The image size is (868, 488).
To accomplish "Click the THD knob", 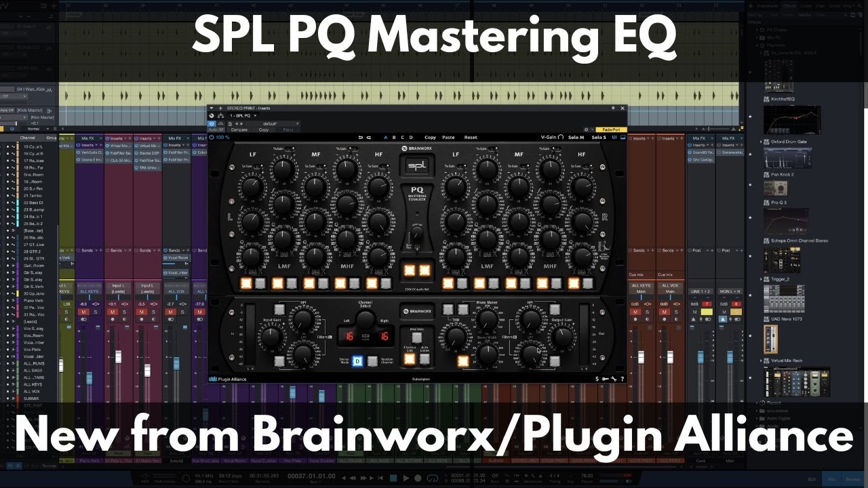I will click(456, 336).
